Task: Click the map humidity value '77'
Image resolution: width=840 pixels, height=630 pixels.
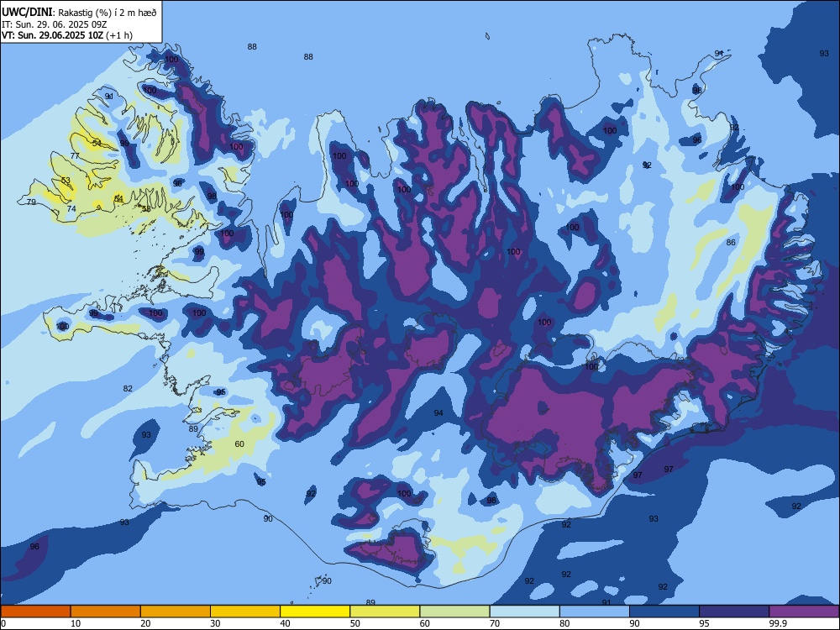Action: 75,156
